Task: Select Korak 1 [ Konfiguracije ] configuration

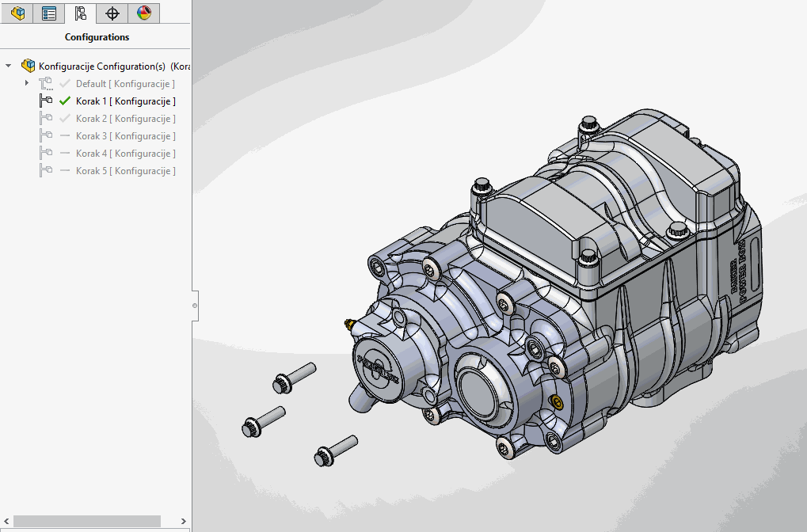Action: (x=125, y=101)
